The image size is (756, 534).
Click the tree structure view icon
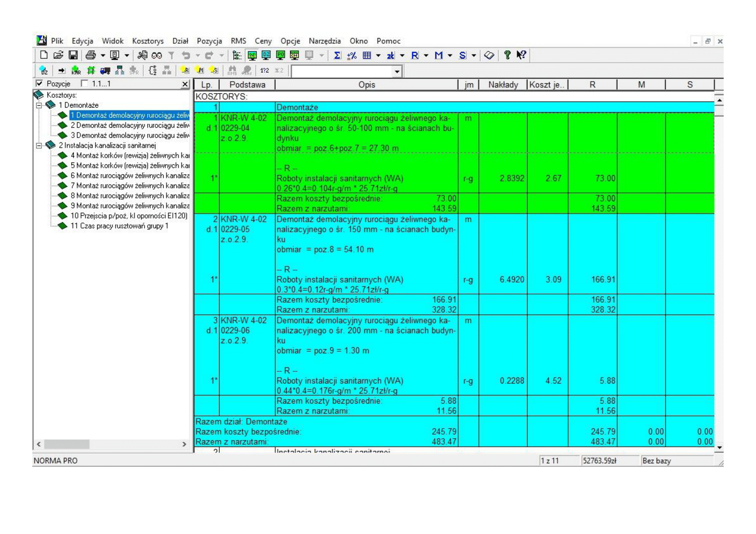point(237,55)
